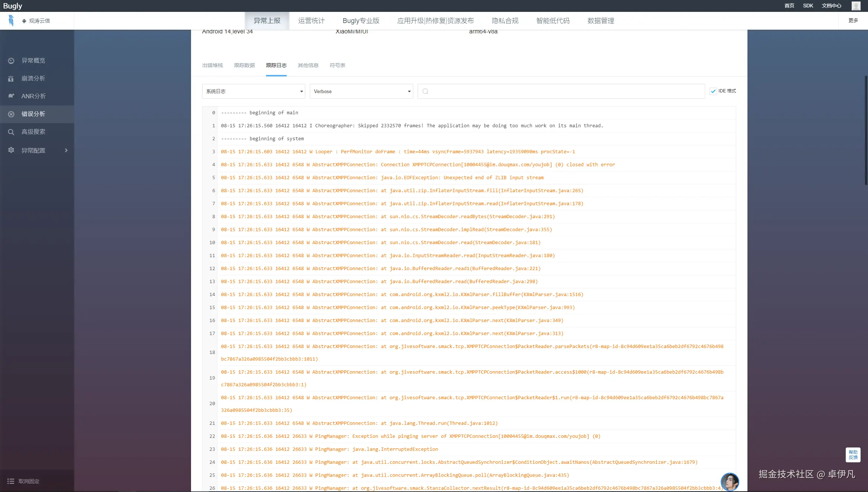This screenshot has height=492, width=868.
Task: Switch to the 出错堆栈 tab
Action: pos(213,65)
